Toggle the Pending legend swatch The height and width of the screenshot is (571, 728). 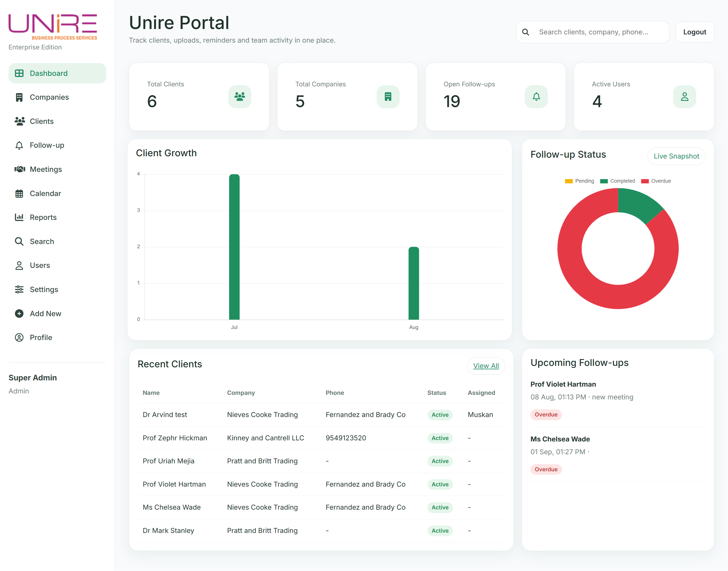pos(569,181)
